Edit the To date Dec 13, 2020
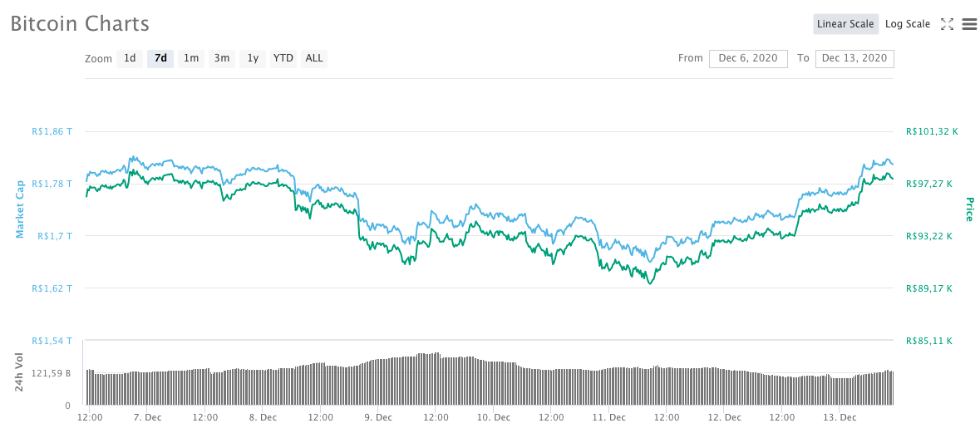This screenshot has width=980, height=433. coord(854,58)
